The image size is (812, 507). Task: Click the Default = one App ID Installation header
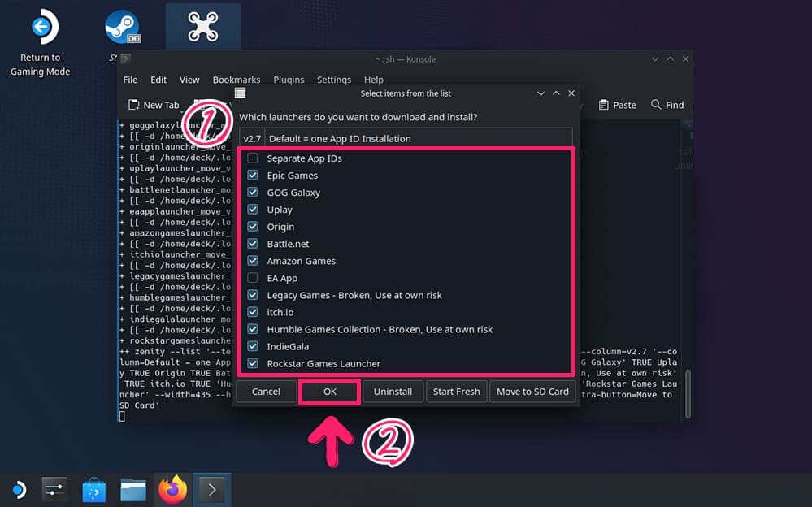click(x=419, y=139)
